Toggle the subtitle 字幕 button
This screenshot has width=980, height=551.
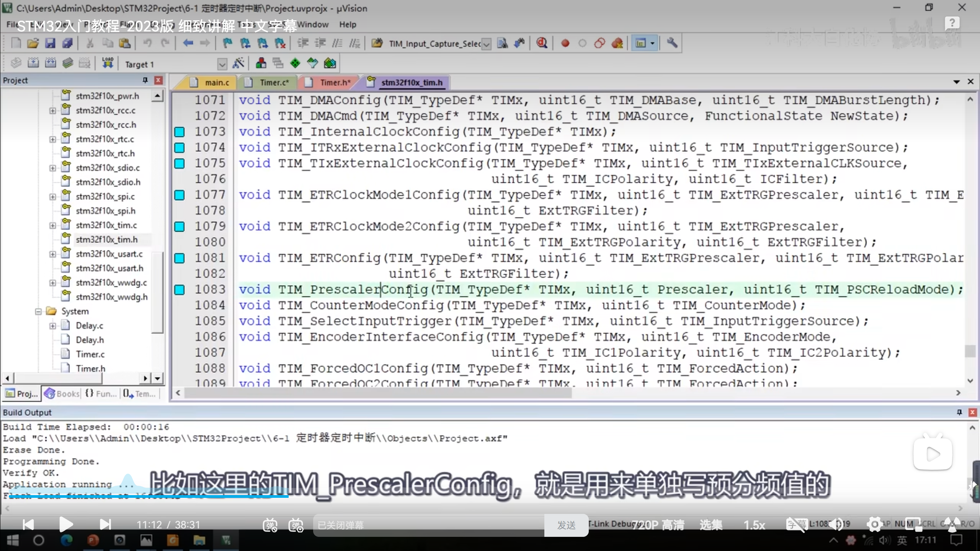tap(796, 525)
